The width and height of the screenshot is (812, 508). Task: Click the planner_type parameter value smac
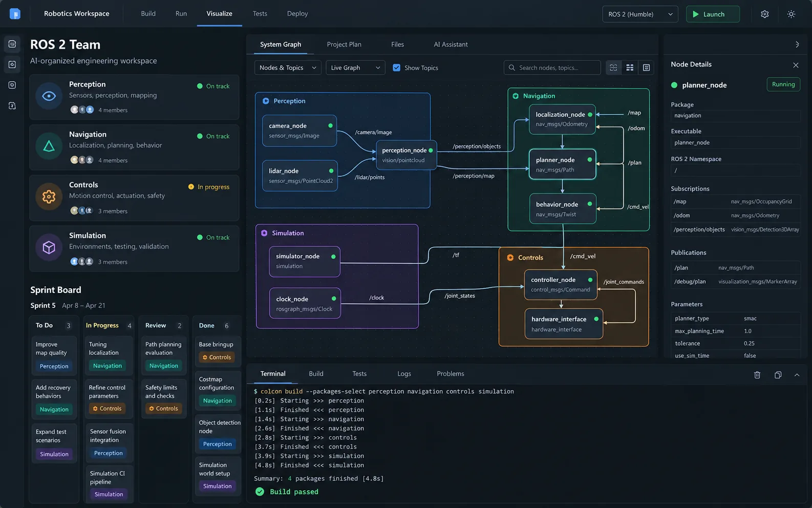click(750, 319)
